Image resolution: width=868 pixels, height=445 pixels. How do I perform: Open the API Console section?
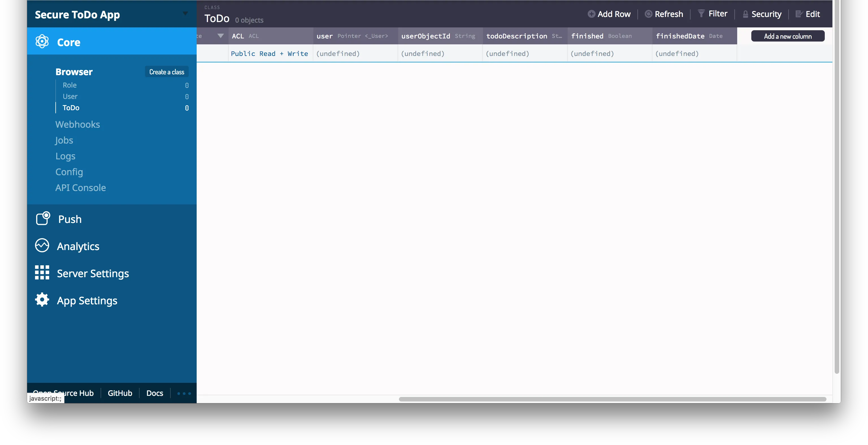tap(81, 188)
